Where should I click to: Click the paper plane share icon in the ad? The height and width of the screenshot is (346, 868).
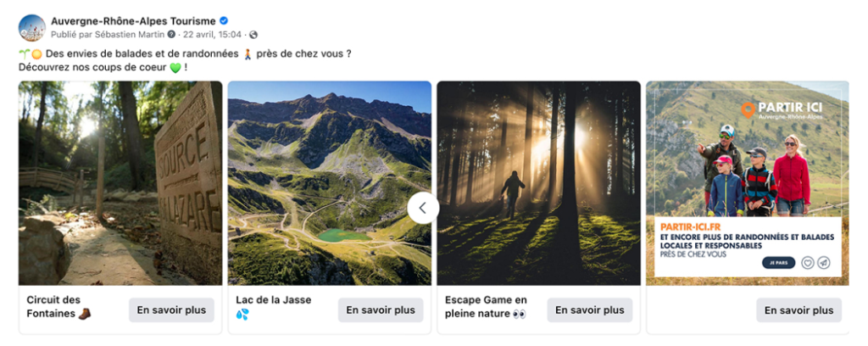[x=824, y=263]
